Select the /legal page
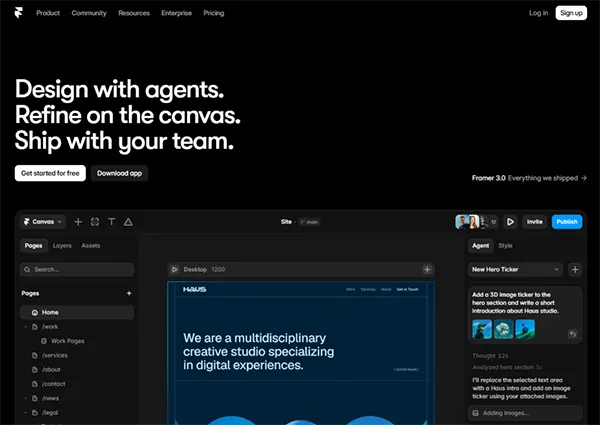 point(50,413)
